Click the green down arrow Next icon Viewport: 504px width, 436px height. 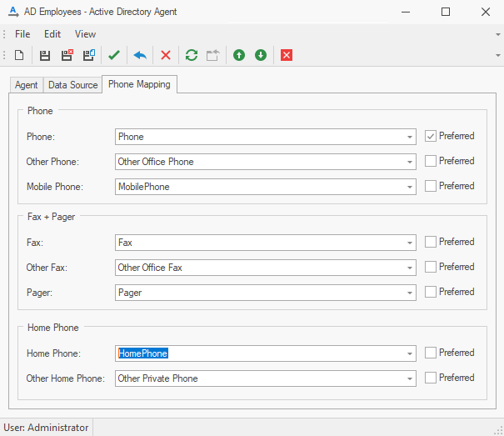click(261, 55)
